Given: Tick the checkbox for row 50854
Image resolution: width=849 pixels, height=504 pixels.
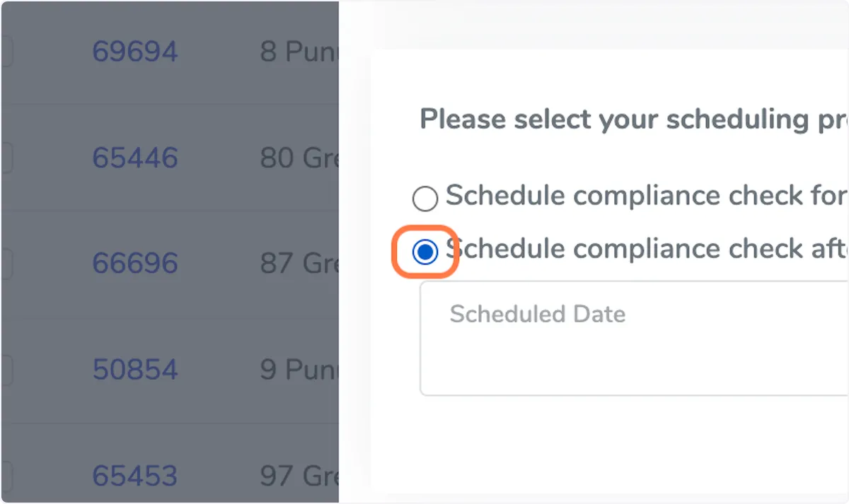Looking at the screenshot, I should (6, 370).
